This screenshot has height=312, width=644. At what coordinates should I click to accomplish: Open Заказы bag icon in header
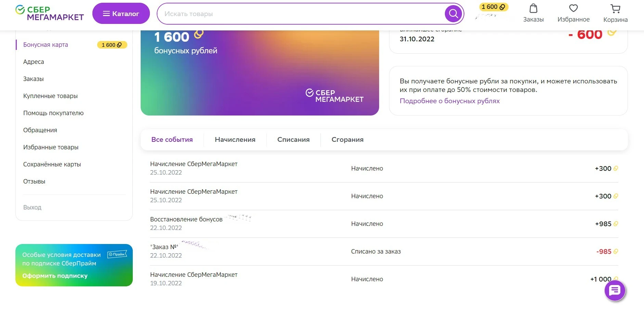[x=533, y=13]
